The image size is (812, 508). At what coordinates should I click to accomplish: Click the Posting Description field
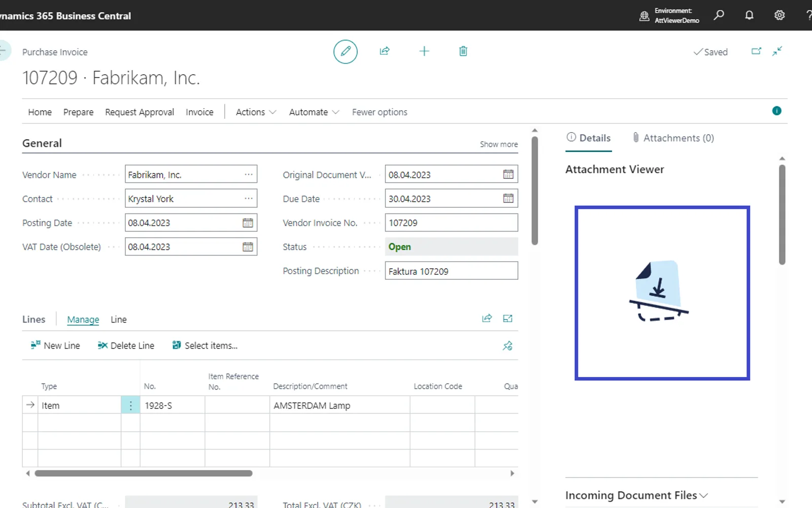point(451,271)
